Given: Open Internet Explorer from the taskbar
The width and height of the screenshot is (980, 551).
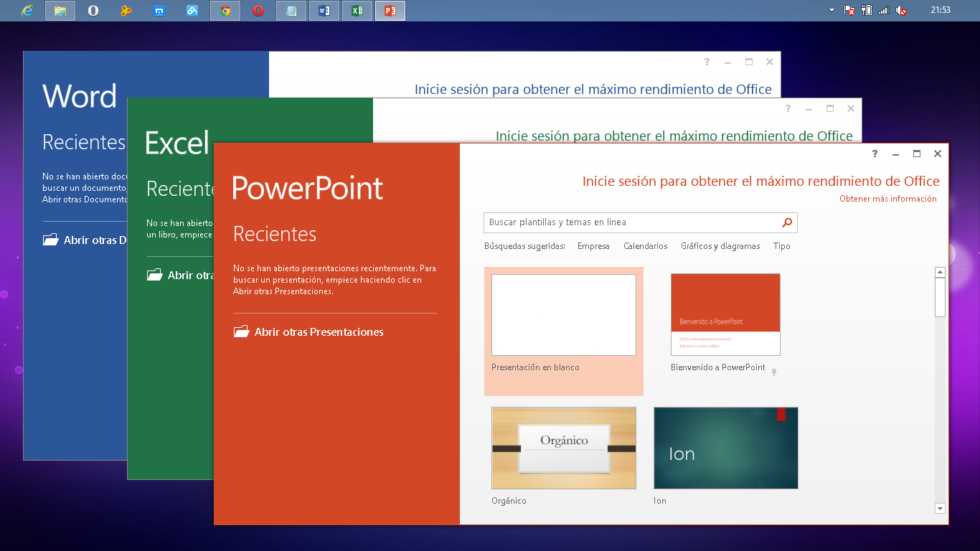Looking at the screenshot, I should click(27, 11).
